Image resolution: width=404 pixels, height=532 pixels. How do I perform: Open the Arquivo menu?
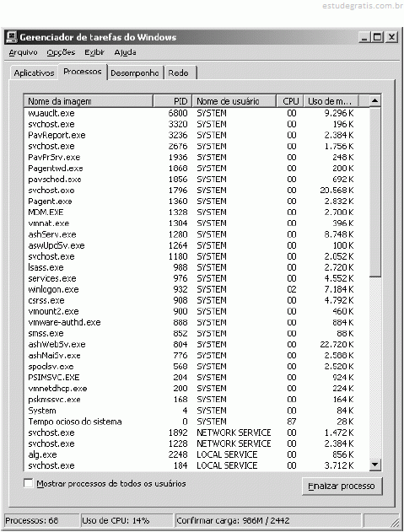[x=23, y=52]
